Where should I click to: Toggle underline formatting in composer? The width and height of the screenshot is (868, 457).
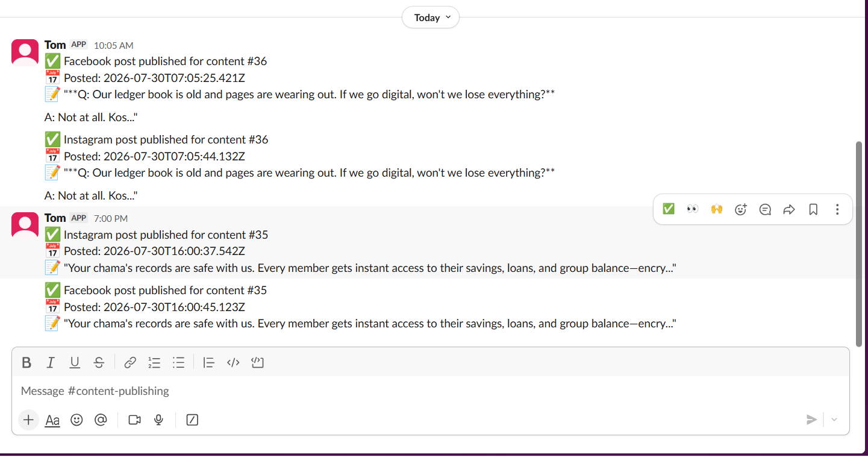coord(75,362)
